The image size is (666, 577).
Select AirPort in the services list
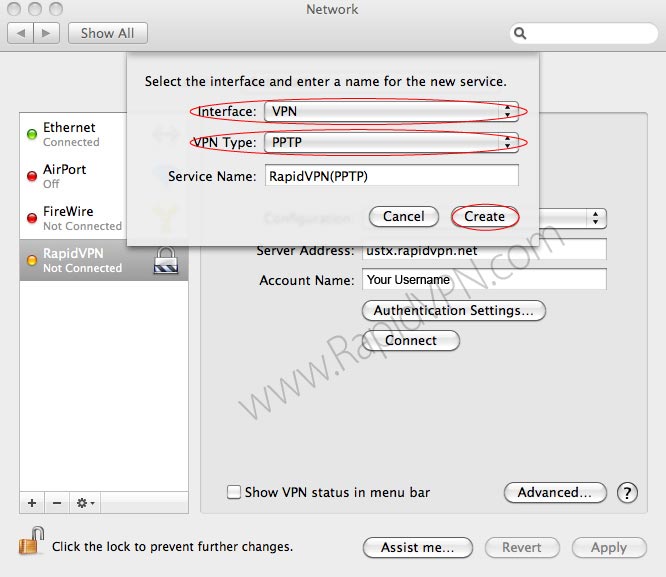pyautogui.click(x=73, y=176)
